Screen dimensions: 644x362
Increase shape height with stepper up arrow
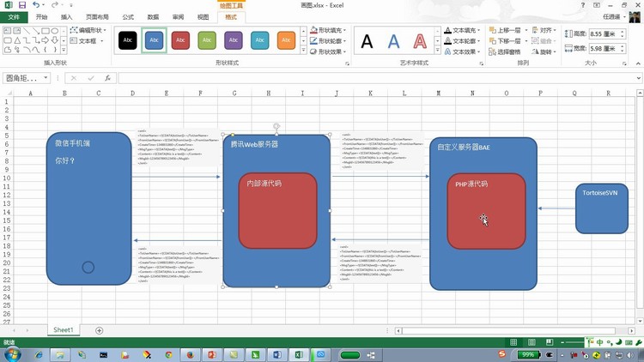click(x=623, y=32)
